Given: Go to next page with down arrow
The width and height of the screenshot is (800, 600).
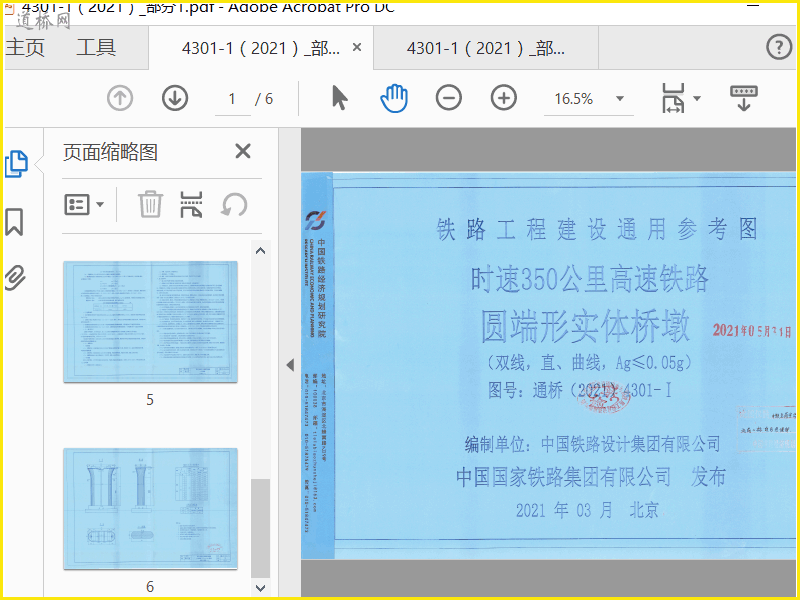Looking at the screenshot, I should (175, 98).
